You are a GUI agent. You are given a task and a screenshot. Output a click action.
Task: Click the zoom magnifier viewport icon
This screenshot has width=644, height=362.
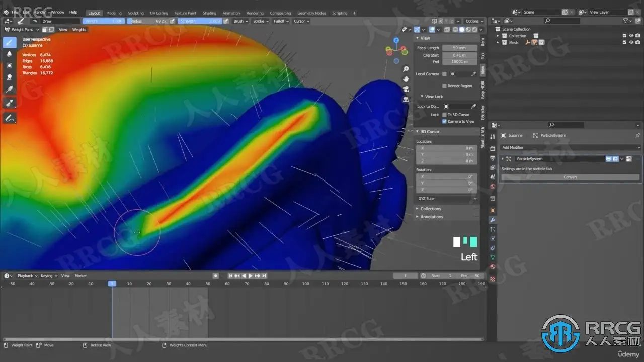[406, 69]
